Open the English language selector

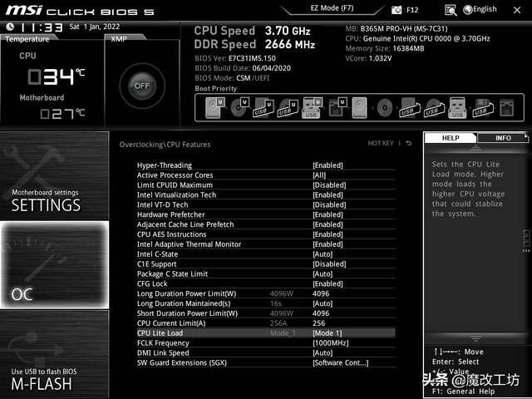480,9
